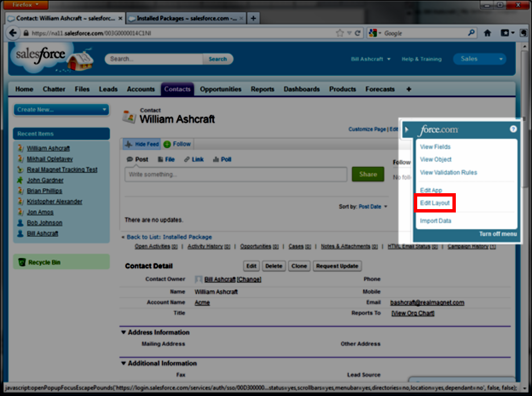Collapse the Additional Information section
532x396 pixels.
(x=123, y=363)
